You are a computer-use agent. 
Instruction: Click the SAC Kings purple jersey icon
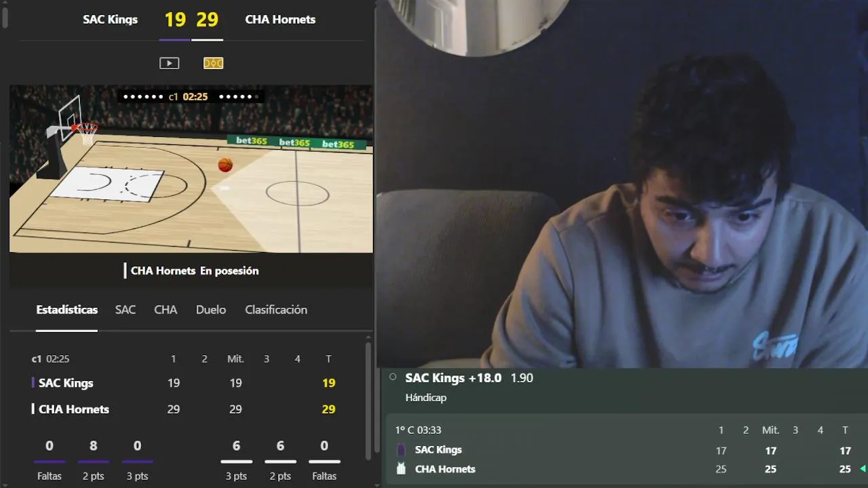click(x=401, y=450)
